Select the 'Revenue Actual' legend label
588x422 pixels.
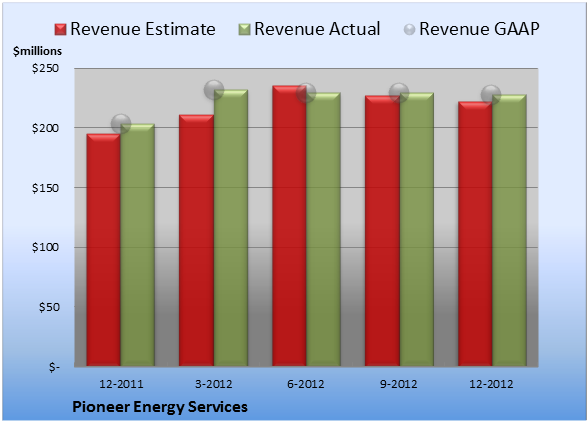(x=317, y=29)
